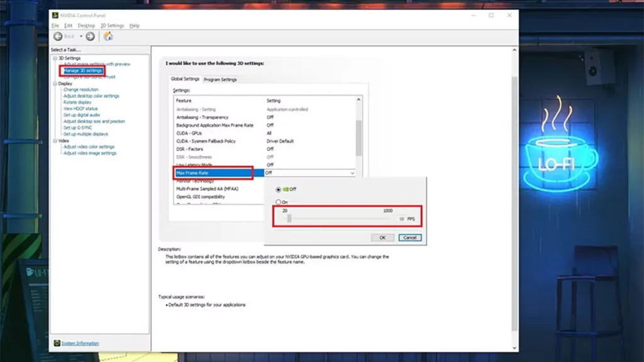This screenshot has height=362, width=644.
Task: Click the Max Frame Rate FPS slider handle
Action: [289, 219]
